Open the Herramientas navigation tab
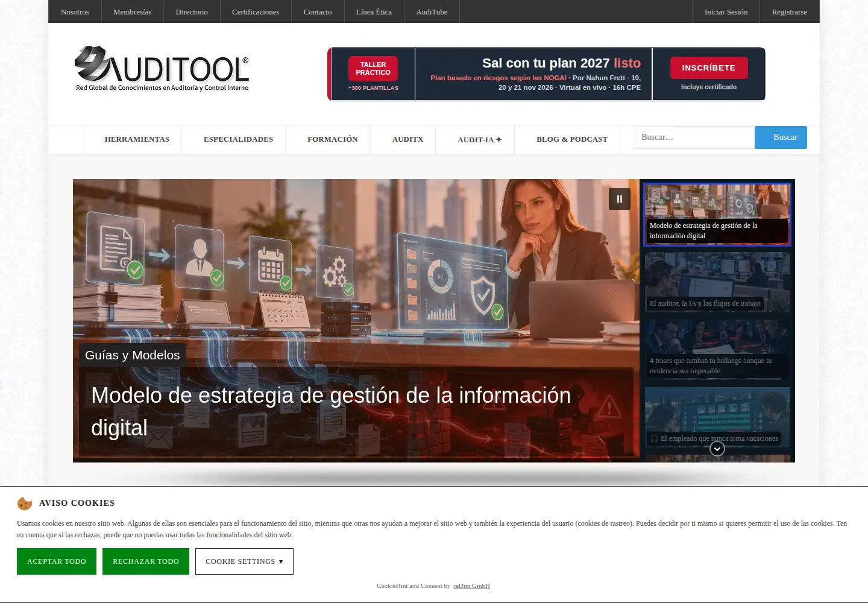This screenshot has height=603, width=868. pos(137,139)
